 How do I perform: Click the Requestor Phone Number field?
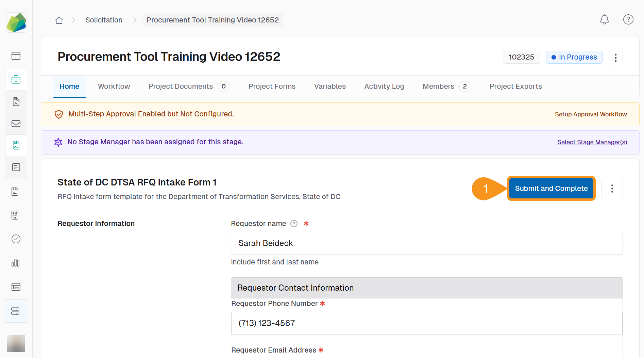tap(426, 323)
